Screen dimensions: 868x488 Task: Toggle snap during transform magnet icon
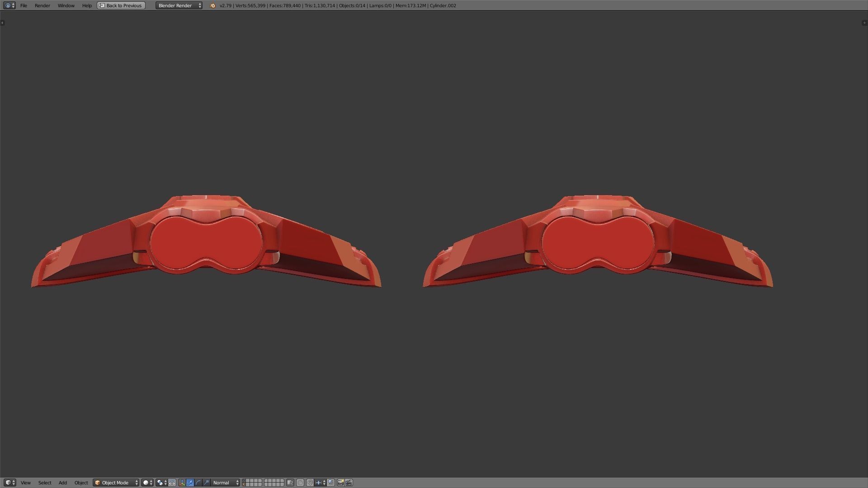[310, 483]
